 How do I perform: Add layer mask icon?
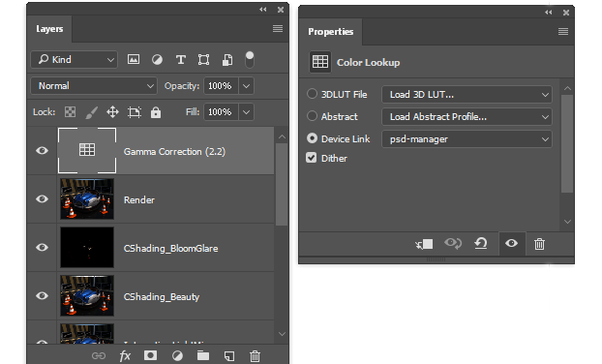150,355
